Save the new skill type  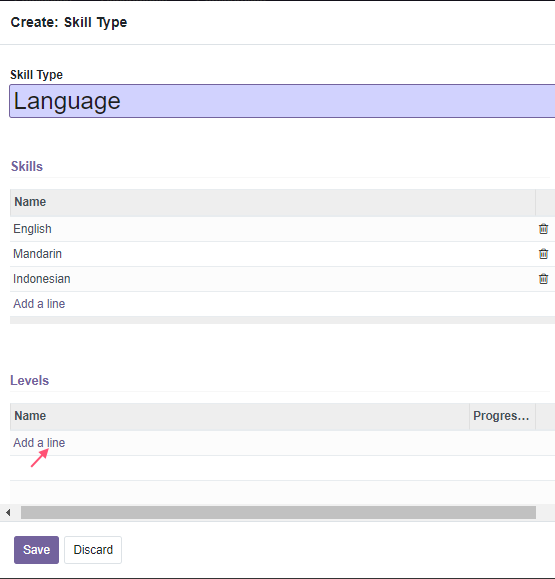pyautogui.click(x=37, y=550)
